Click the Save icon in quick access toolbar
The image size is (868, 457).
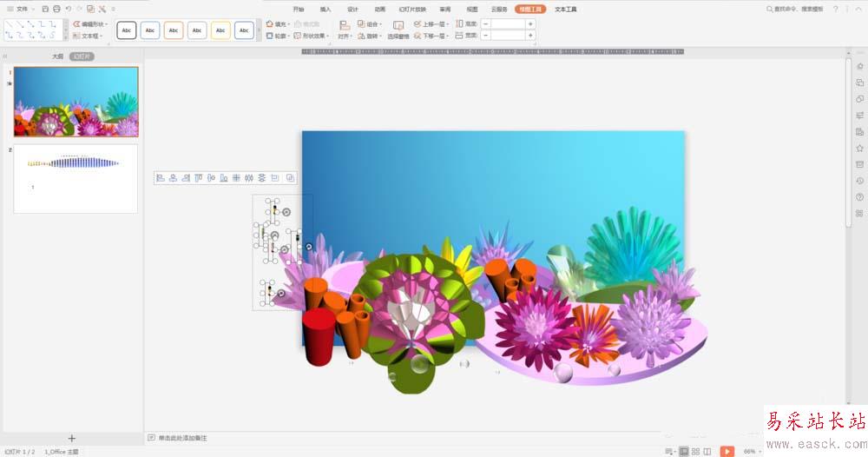(45, 9)
